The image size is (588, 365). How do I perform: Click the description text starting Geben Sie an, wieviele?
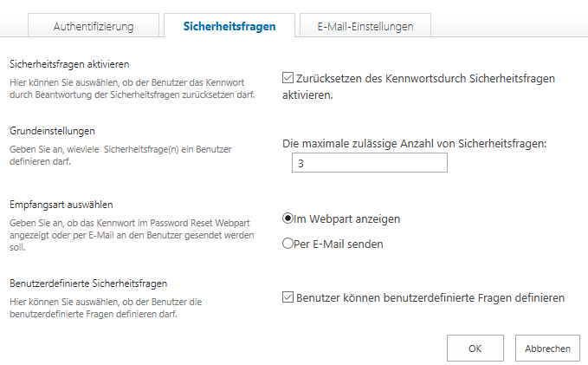(120, 155)
